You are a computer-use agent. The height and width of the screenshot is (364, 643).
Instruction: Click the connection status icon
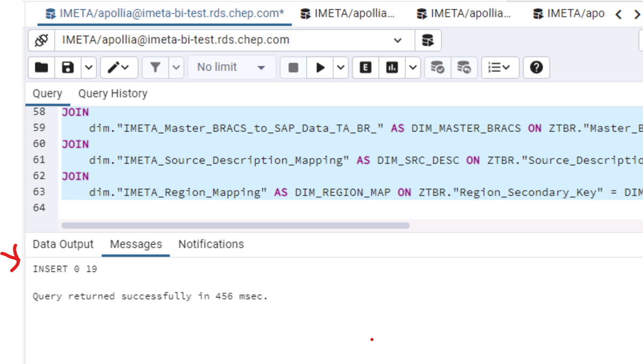tap(41, 40)
